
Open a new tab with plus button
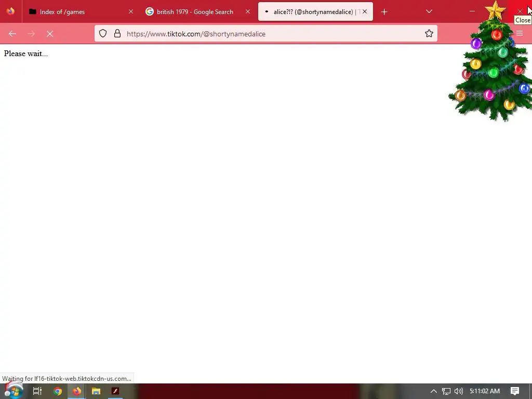[x=384, y=12]
